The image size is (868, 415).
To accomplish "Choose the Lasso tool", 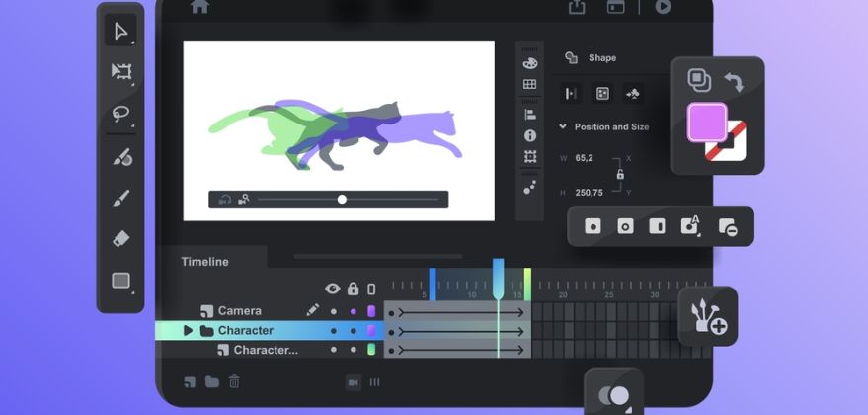I will pyautogui.click(x=120, y=114).
